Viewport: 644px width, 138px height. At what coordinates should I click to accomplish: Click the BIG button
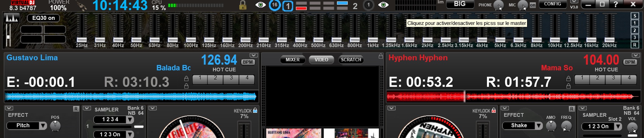coord(460,4)
